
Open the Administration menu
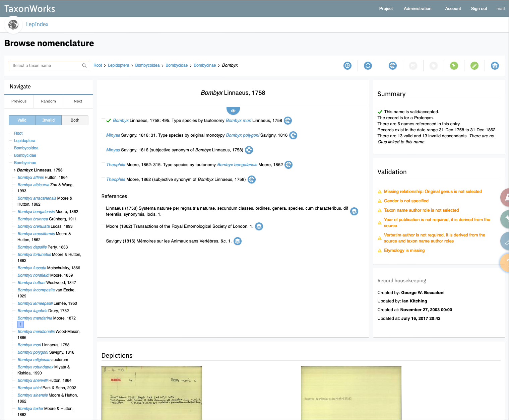[418, 9]
